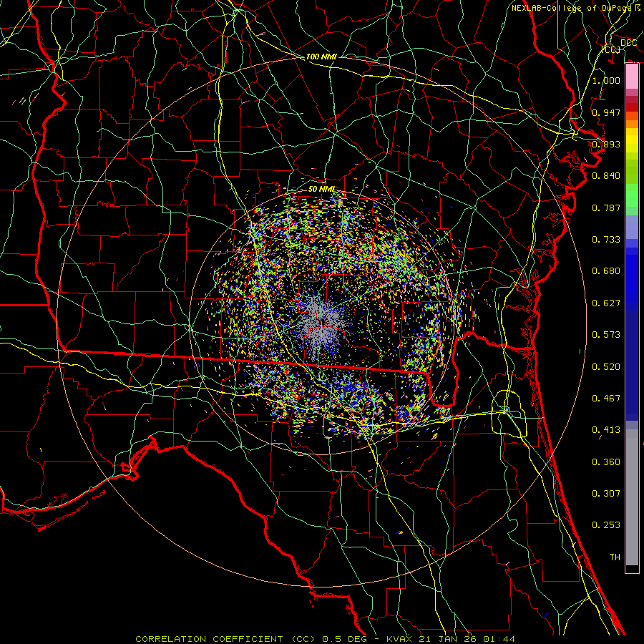Click the 50 NMI range ring label

pos(322,189)
